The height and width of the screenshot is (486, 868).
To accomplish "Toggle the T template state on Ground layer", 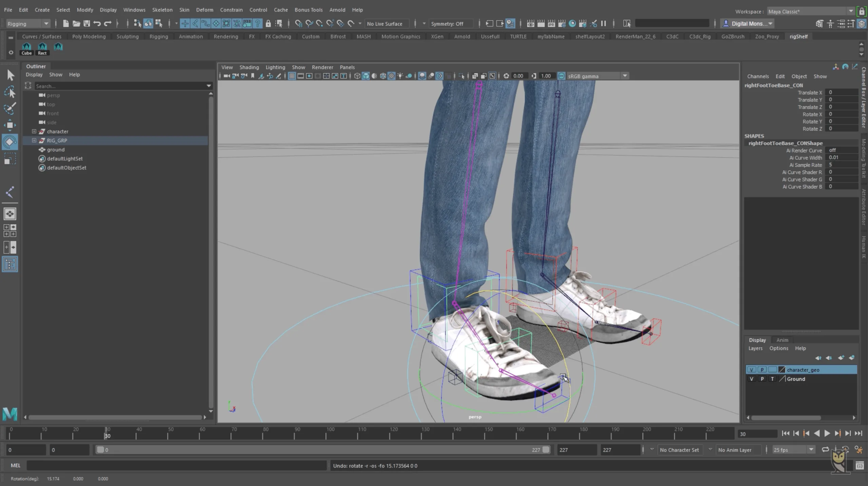I will 772,379.
